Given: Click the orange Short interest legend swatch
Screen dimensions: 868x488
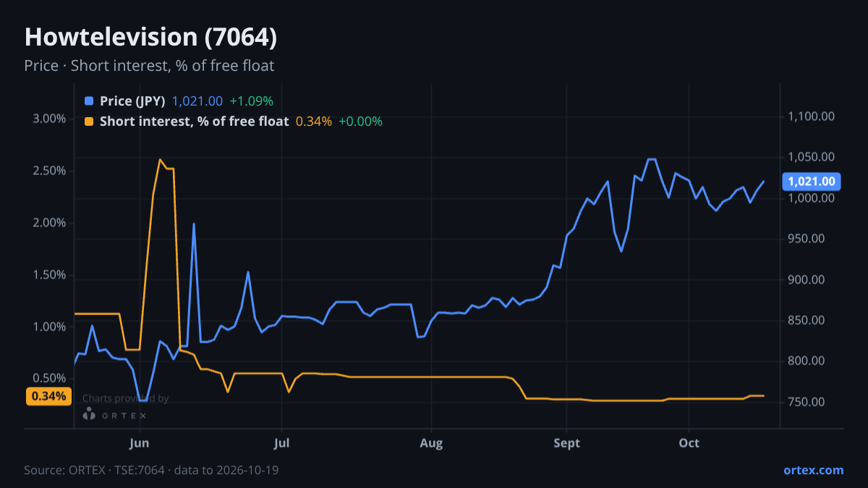Looking at the screenshot, I should pyautogui.click(x=89, y=121).
